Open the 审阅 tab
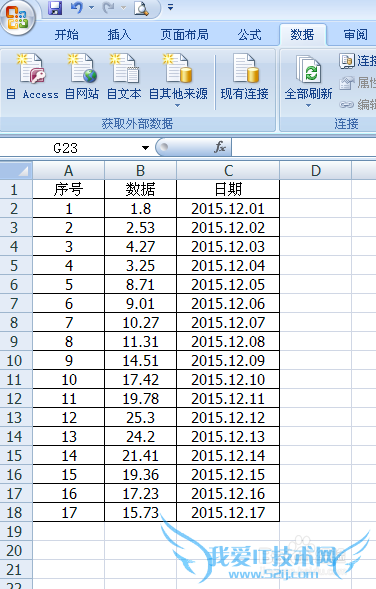Viewport: 376px width, 589px height. (355, 35)
